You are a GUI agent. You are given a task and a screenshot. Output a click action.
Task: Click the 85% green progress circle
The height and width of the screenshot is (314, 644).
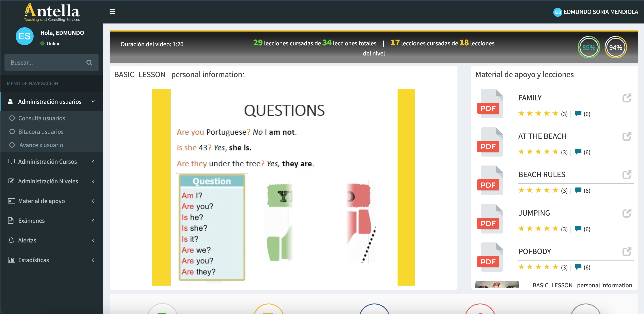[588, 47]
